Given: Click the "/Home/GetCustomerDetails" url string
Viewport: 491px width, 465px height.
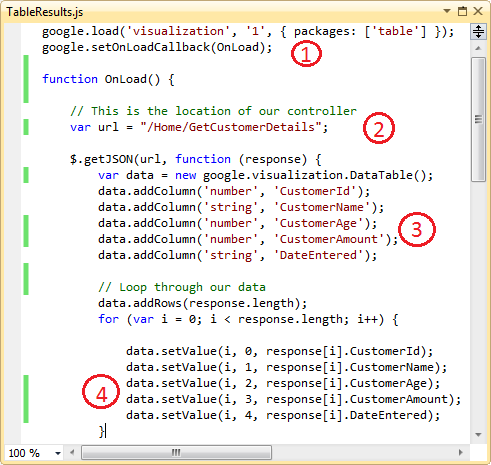Looking at the screenshot, I should click(x=231, y=127).
